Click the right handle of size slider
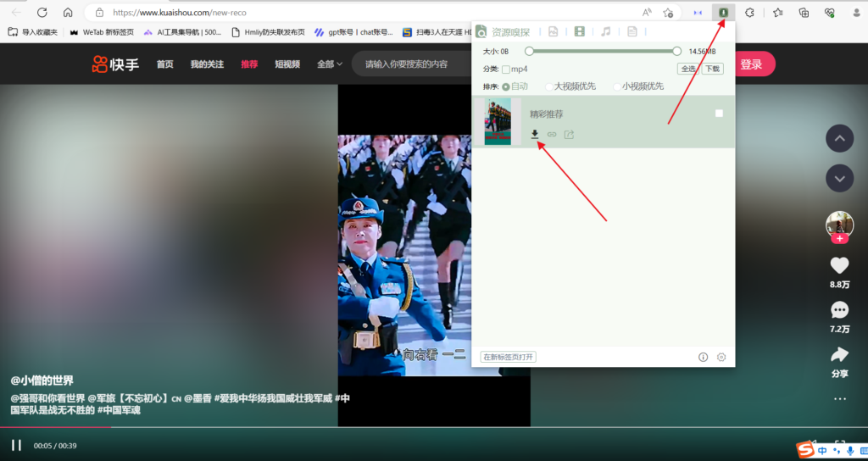Screen dimensions: 868x461 click(677, 52)
